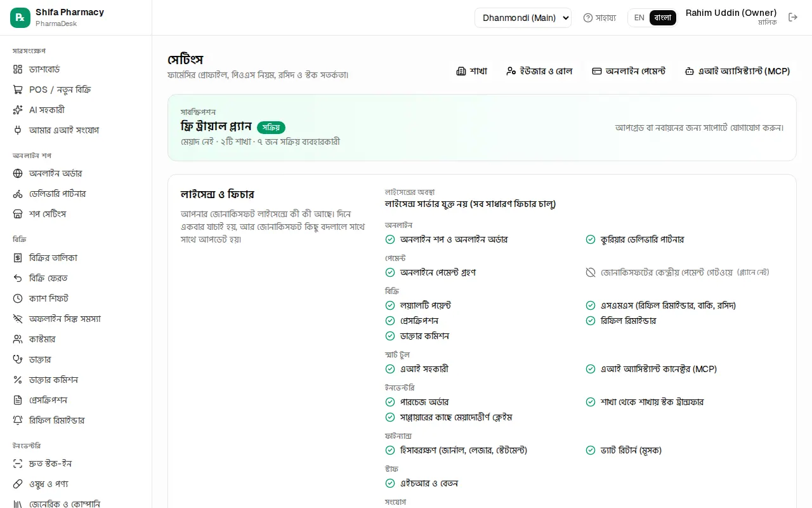Open ডাক্তার কমিশন percent icon

[18, 380]
